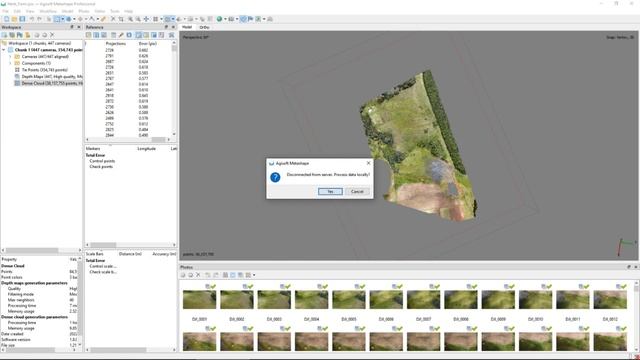The width and height of the screenshot is (640, 360).
Task: Click rotate right icon in Photos toolbar
Action: click(216, 275)
